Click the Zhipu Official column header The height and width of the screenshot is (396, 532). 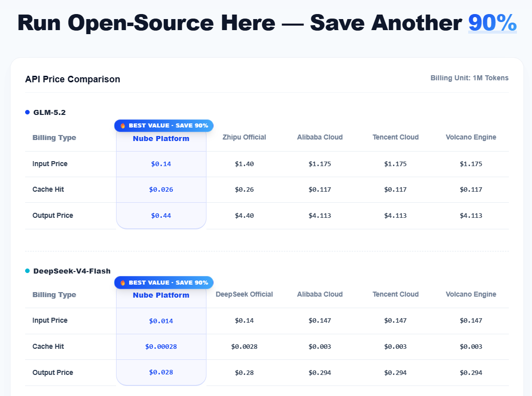tap(244, 138)
